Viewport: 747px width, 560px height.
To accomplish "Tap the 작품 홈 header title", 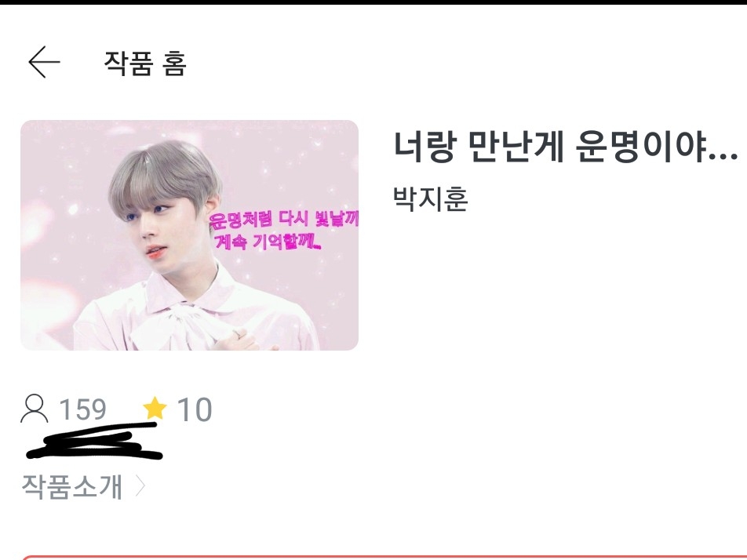I will pyautogui.click(x=145, y=63).
